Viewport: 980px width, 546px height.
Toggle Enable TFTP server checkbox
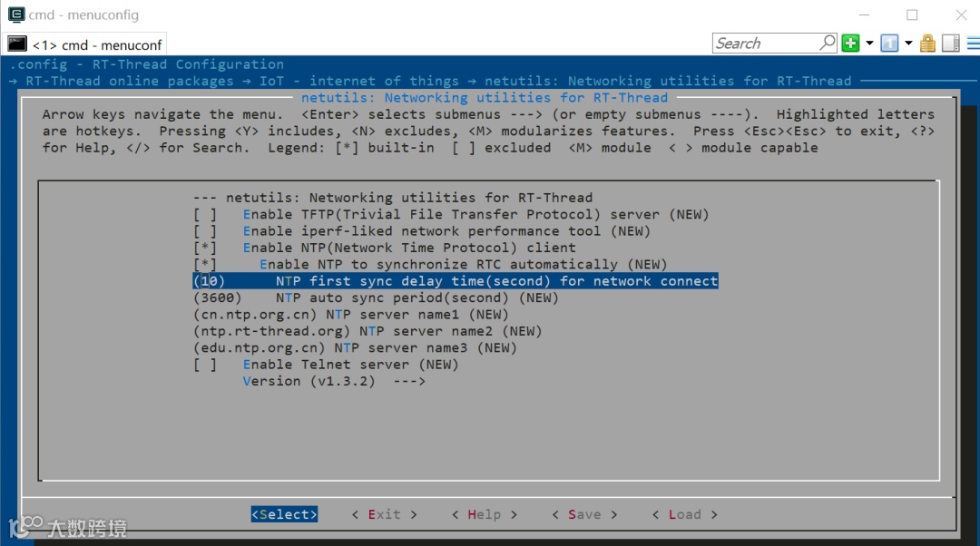[x=205, y=214]
